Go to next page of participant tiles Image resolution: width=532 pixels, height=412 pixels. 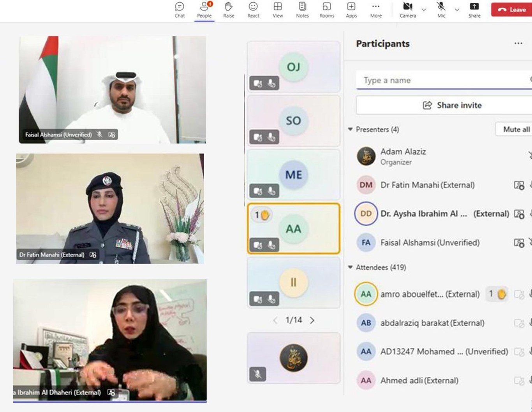pos(312,320)
